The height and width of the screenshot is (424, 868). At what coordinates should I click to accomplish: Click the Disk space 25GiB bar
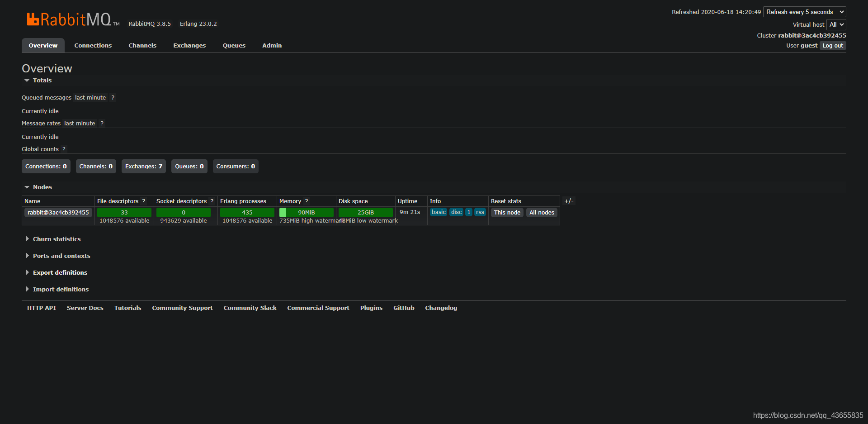click(x=366, y=212)
